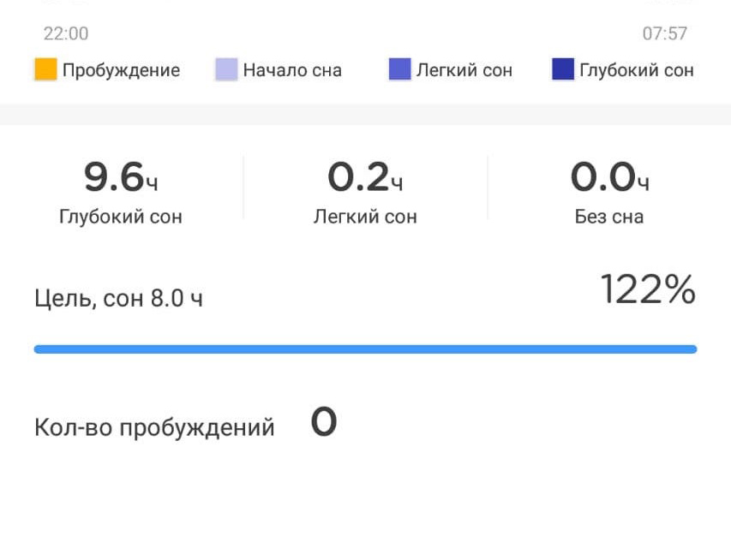
Task: Click the blue sleep goal progress bar
Action: tap(365, 349)
